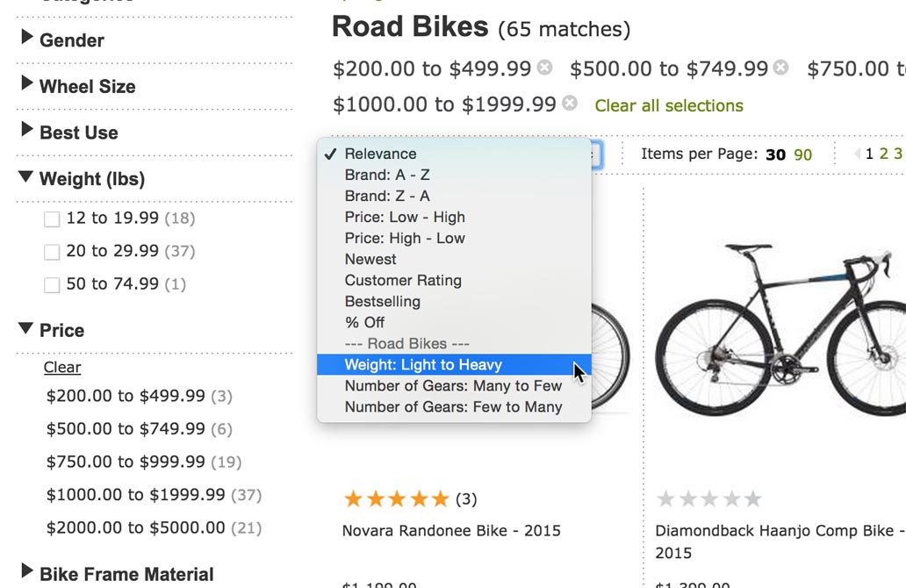906x588 pixels.
Task: Click the Clear all selections link
Action: point(669,105)
